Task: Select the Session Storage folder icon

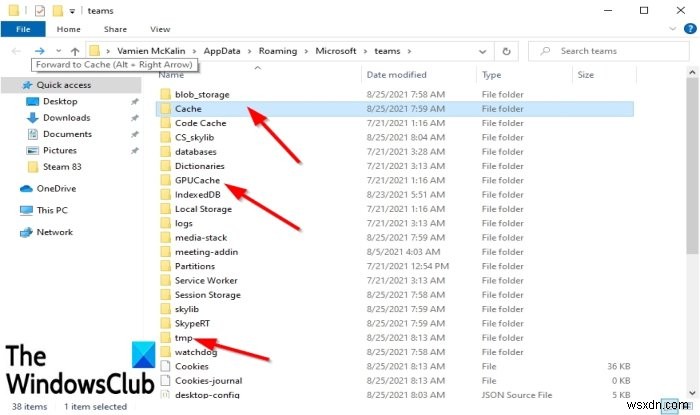Action: tap(166, 295)
